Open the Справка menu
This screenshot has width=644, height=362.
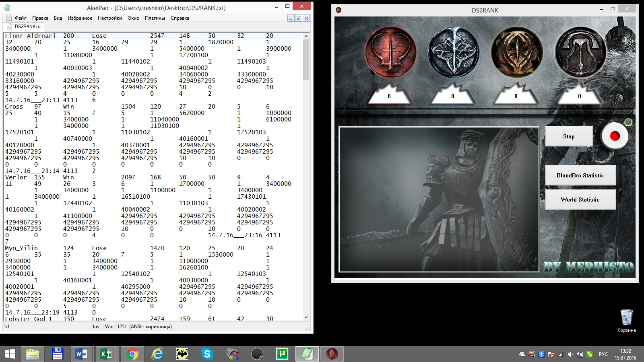180,18
